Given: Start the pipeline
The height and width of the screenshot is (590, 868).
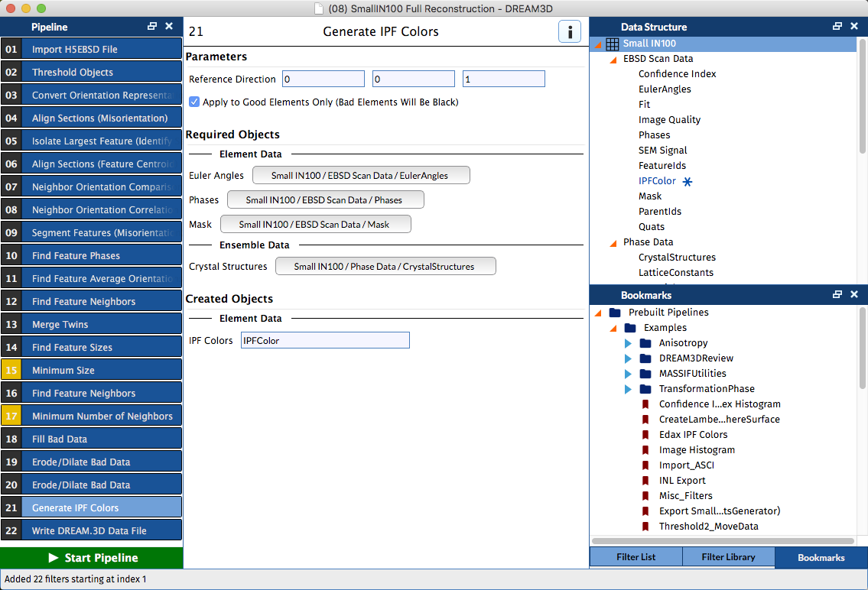Looking at the screenshot, I should pos(91,558).
